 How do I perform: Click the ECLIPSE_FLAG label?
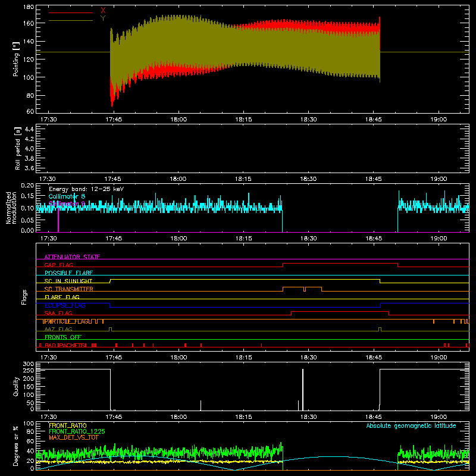pyautogui.click(x=65, y=305)
